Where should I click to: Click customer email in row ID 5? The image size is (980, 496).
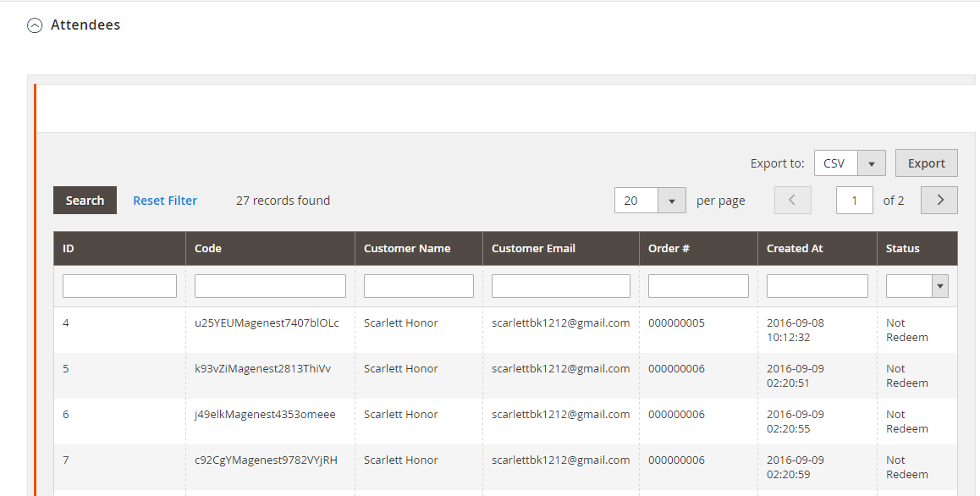tap(560, 368)
